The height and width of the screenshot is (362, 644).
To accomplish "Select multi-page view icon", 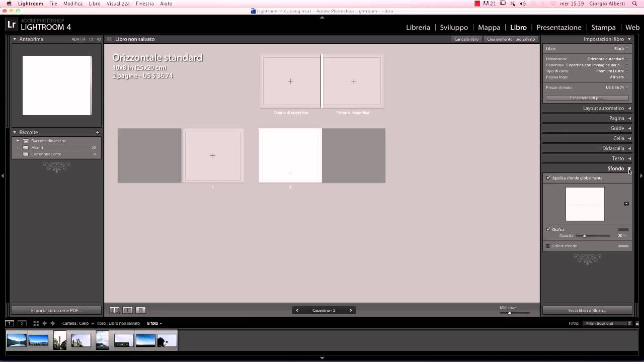I will point(114,310).
